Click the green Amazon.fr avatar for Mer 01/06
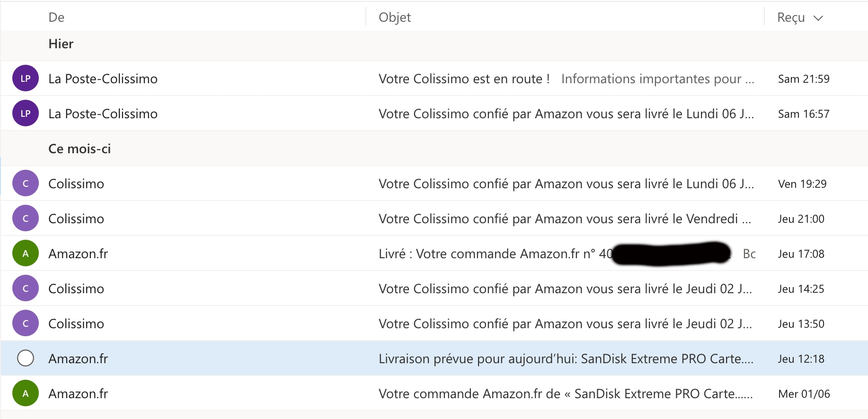This screenshot has height=419, width=868. pos(26,393)
